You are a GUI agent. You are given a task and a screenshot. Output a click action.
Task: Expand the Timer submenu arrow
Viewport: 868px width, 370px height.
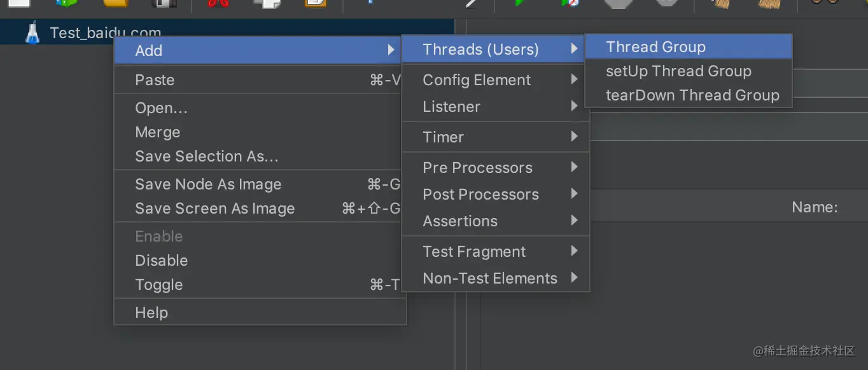(574, 137)
